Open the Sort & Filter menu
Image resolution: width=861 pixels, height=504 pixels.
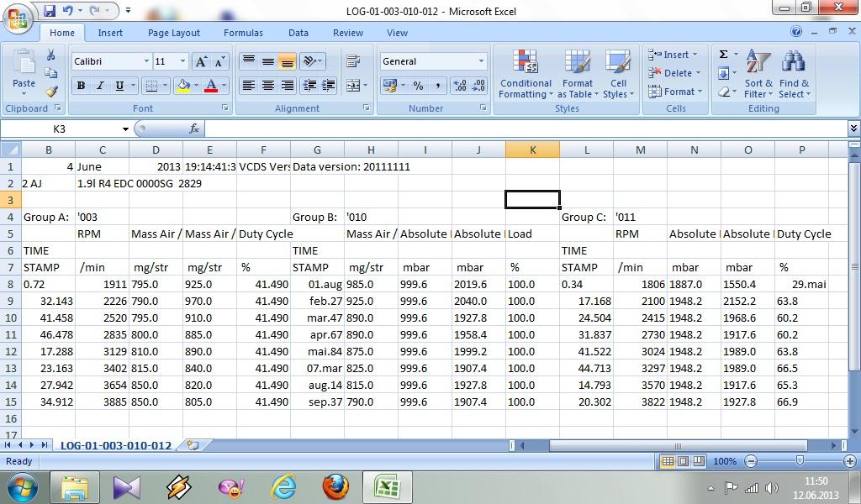pyautogui.click(x=758, y=74)
